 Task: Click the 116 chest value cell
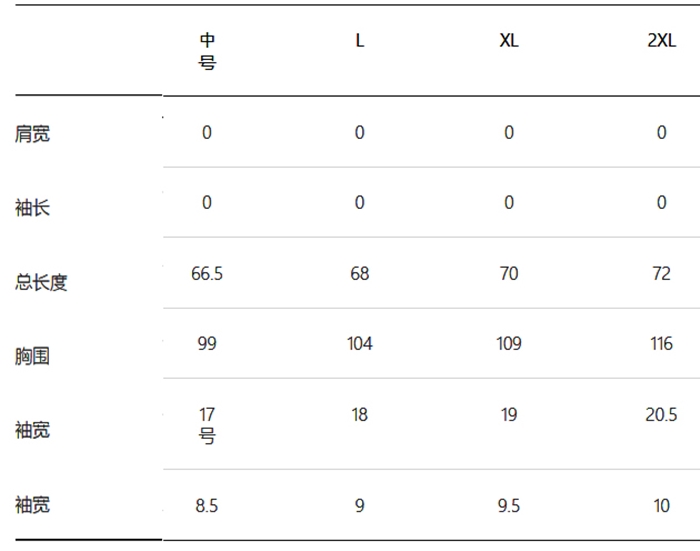pos(662,344)
